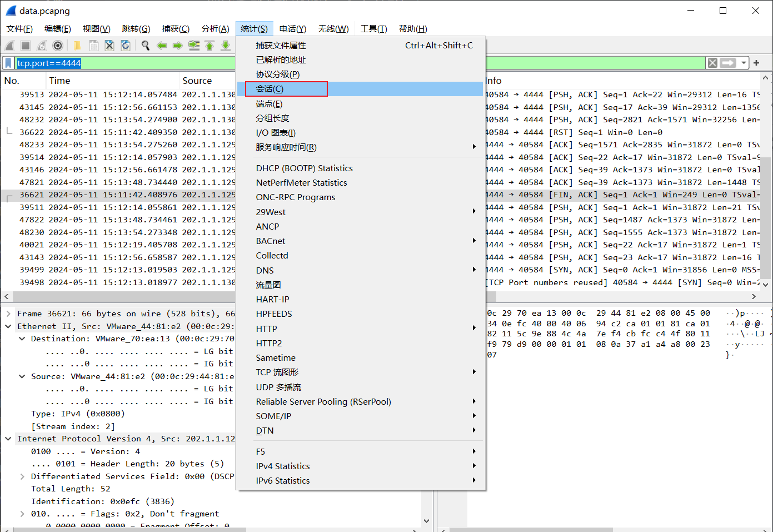Open capture options gear icon
Viewport: 773px width, 532px height.
pyautogui.click(x=58, y=46)
